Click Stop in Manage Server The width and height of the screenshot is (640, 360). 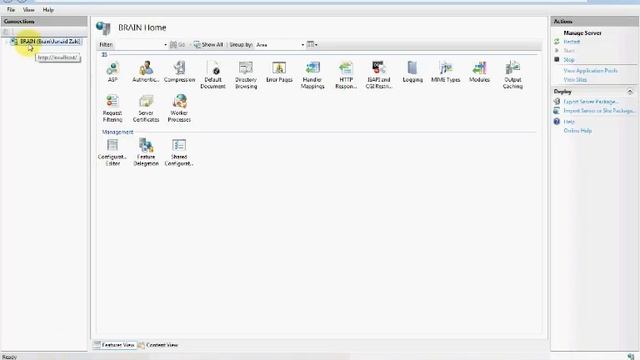[569, 60]
